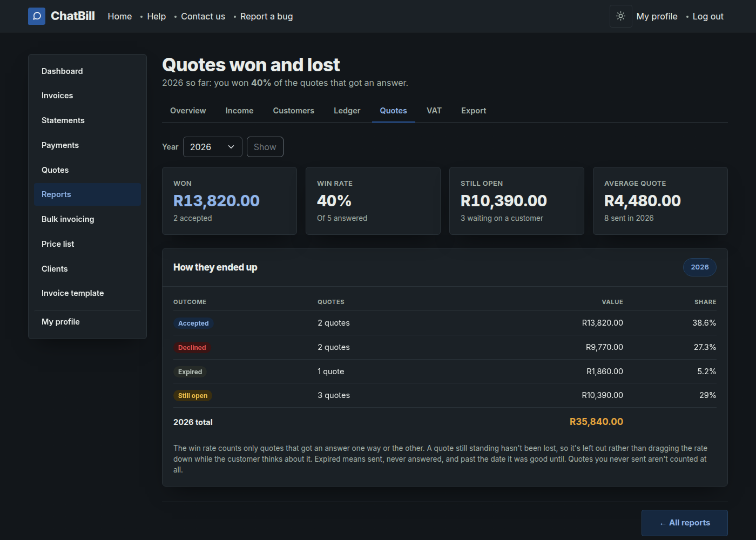The image size is (756, 540).
Task: Switch to the Overview tab
Action: [x=188, y=111]
